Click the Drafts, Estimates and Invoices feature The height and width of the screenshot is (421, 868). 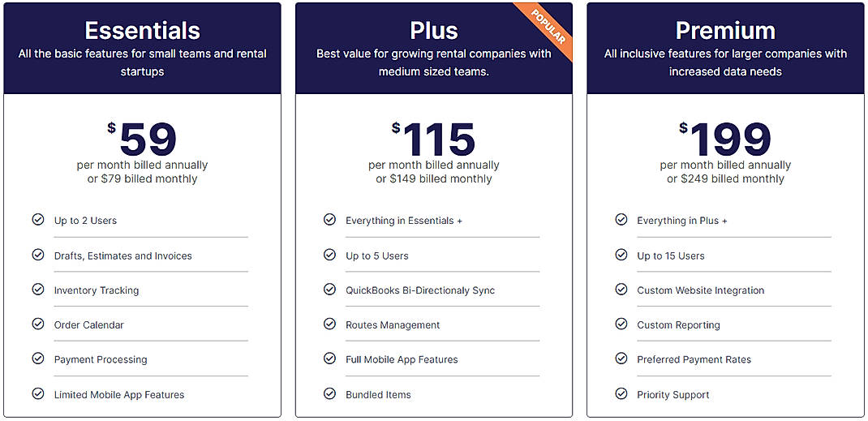(123, 256)
